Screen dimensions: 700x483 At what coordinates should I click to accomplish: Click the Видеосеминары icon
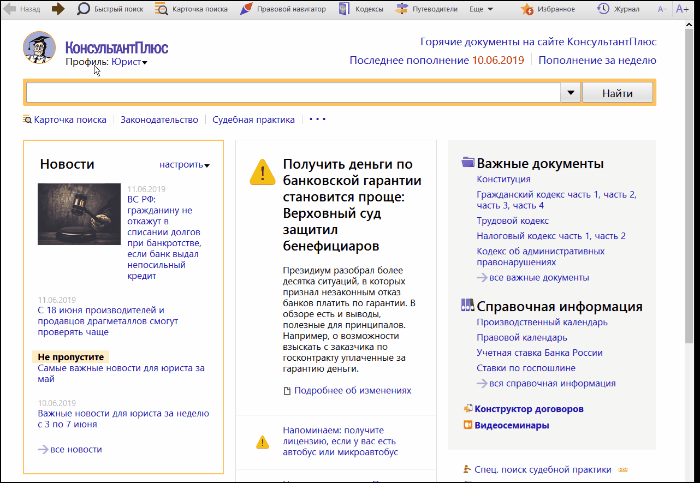click(468, 425)
